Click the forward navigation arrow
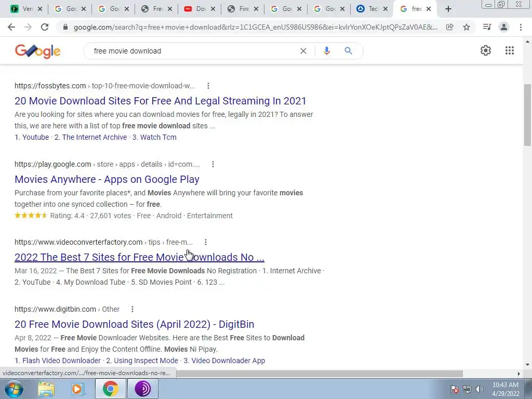Screen dimensions: 532x399 point(28,27)
